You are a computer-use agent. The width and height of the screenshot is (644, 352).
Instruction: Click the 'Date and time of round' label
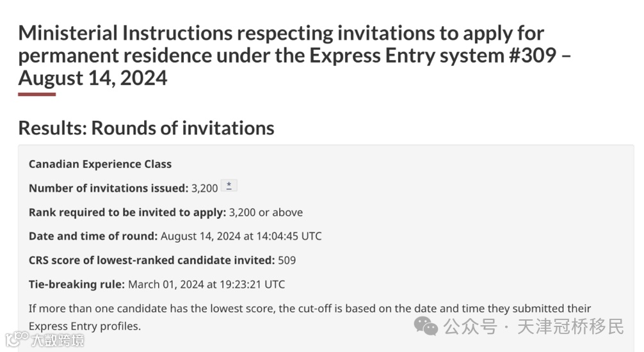coord(93,236)
